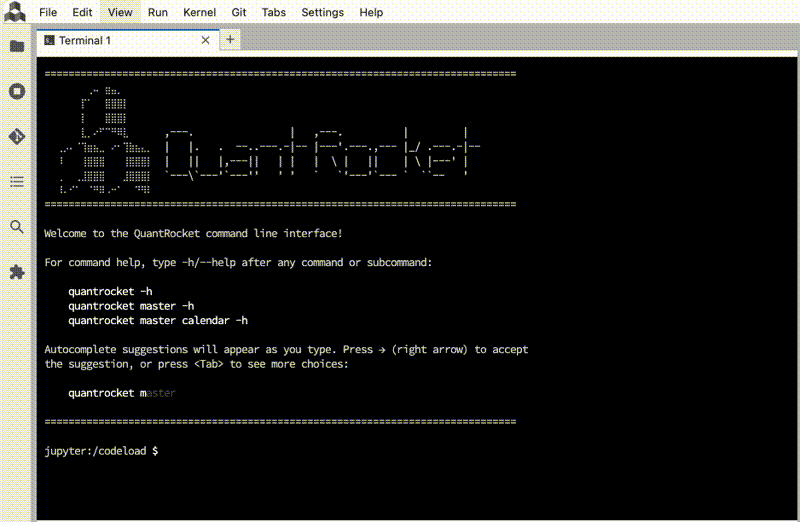Click the 'quantrocket master' autocomplete example text

coord(122,393)
